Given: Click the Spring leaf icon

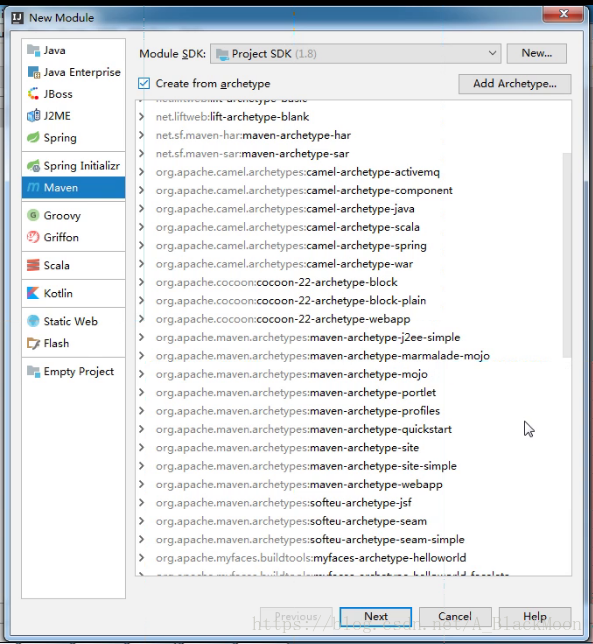Looking at the screenshot, I should [33, 138].
